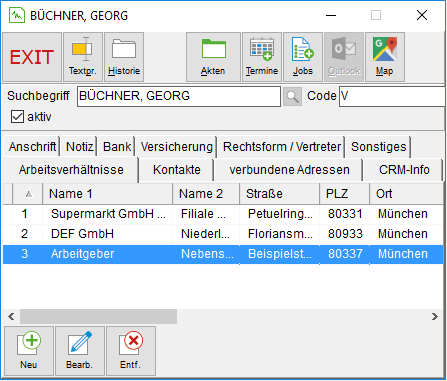Click the Suchbegriff input field

click(179, 96)
